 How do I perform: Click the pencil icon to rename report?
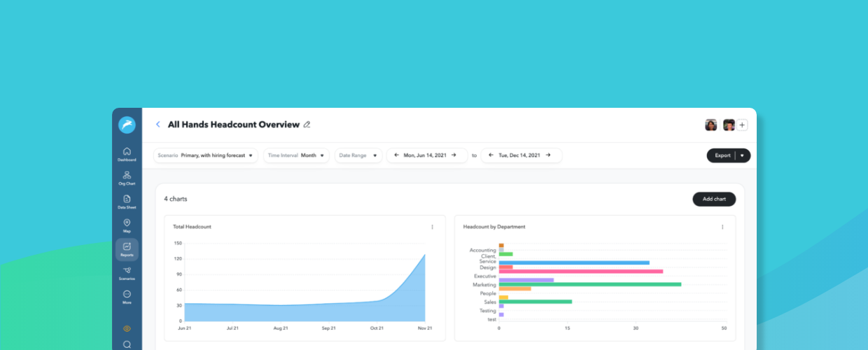click(x=307, y=125)
